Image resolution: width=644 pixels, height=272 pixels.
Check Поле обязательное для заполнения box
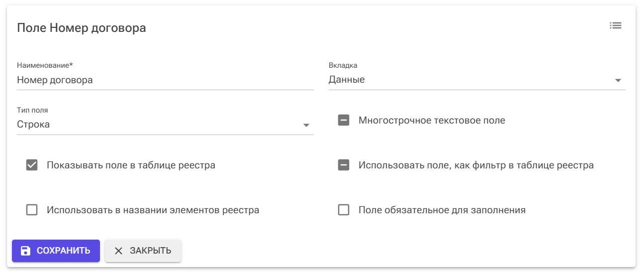344,210
